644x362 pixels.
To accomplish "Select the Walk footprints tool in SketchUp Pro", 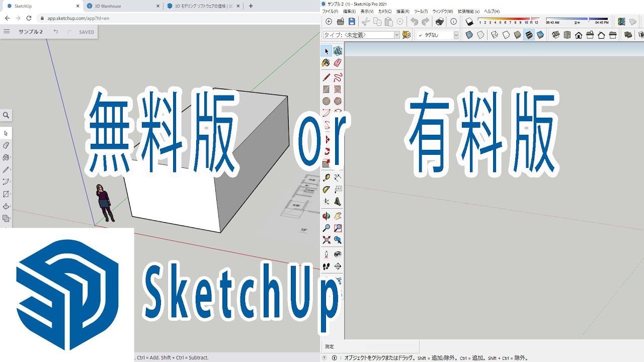I will tap(327, 266).
